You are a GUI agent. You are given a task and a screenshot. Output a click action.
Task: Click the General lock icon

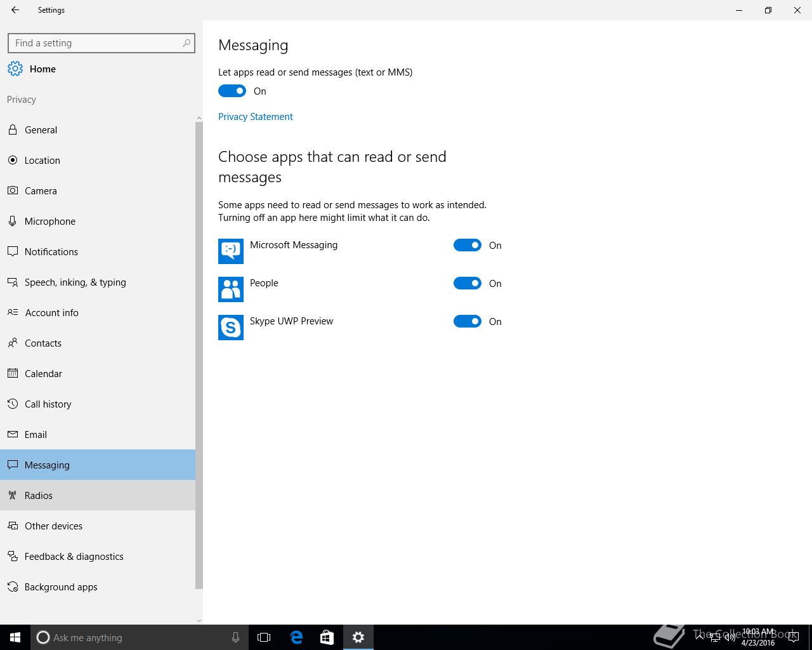tap(12, 129)
